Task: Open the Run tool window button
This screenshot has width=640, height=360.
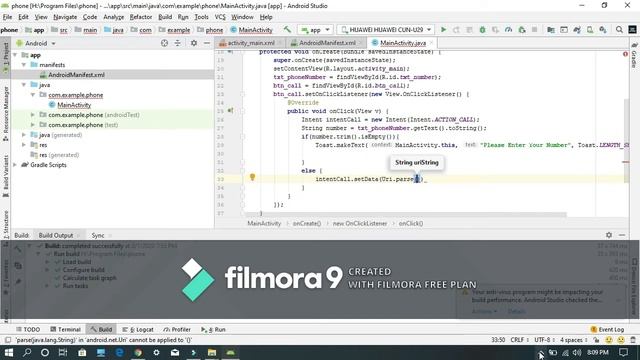Action: [213, 329]
